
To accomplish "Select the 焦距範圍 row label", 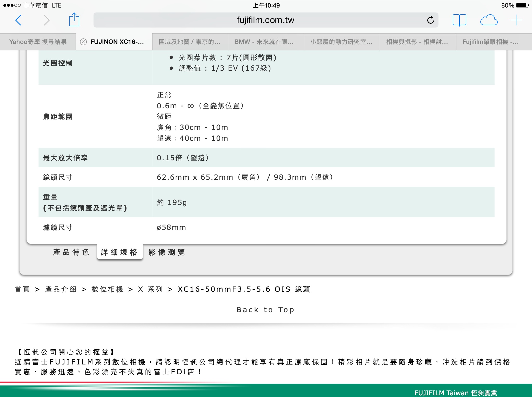I will 58,116.
